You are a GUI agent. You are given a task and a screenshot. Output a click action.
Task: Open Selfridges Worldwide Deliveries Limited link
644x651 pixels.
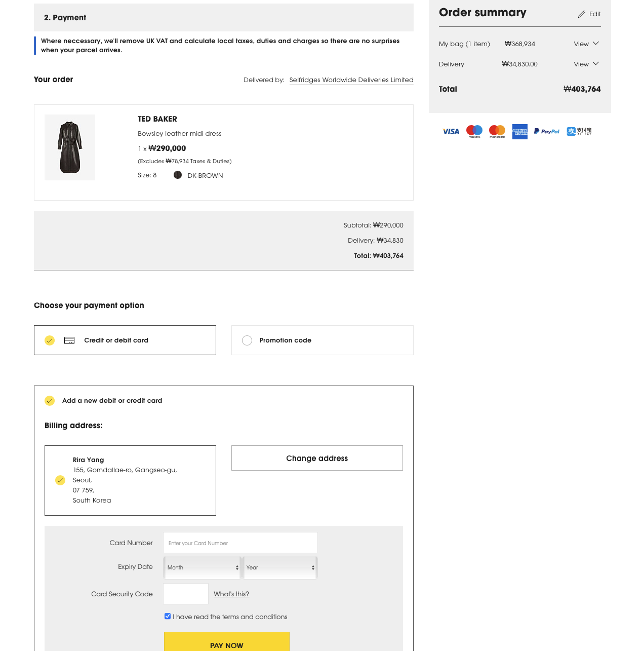coord(351,80)
